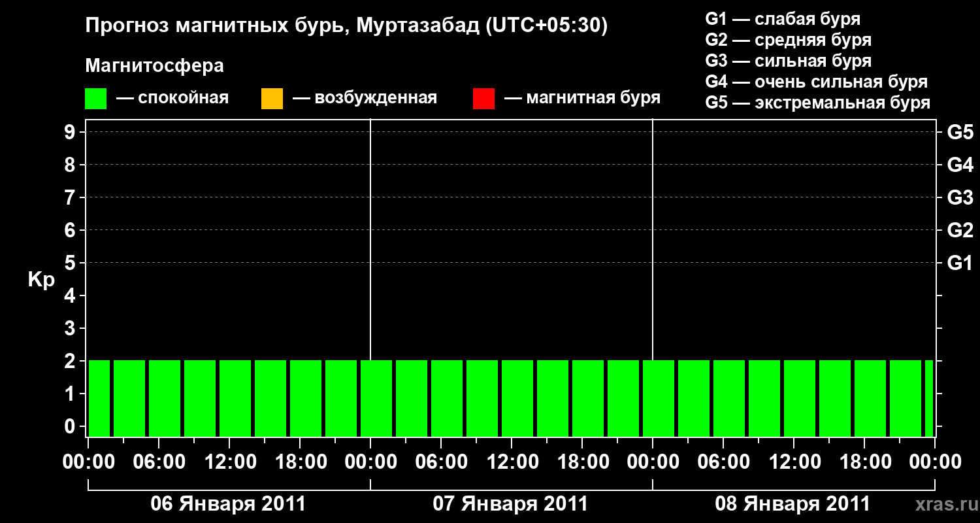Click G5 — экстремальная буря line
This screenshot has height=523, width=980.
[818, 103]
